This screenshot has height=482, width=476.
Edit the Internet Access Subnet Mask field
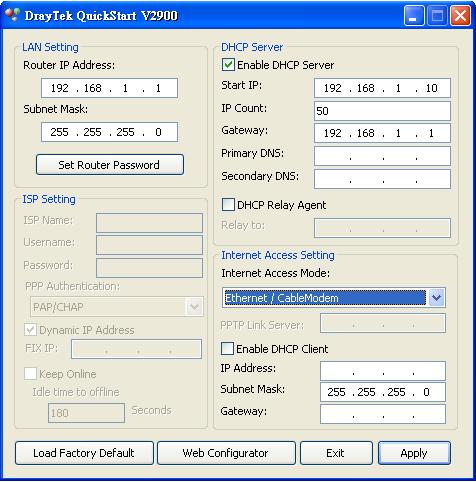(383, 392)
